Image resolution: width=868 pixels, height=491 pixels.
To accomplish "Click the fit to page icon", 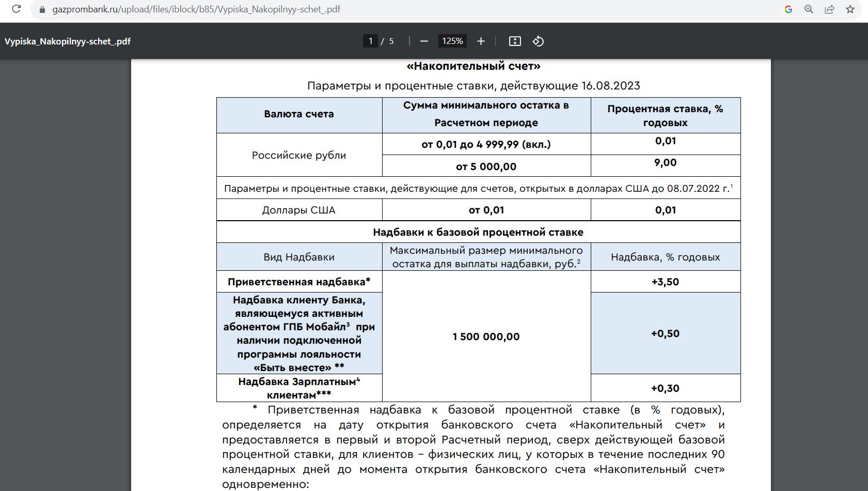I will pyautogui.click(x=515, y=41).
